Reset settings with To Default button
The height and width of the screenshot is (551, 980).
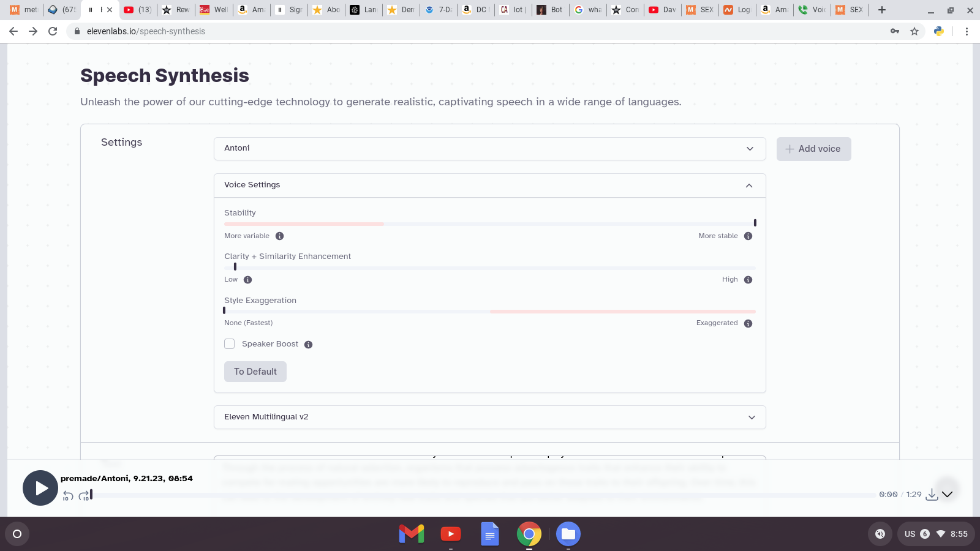coord(255,372)
